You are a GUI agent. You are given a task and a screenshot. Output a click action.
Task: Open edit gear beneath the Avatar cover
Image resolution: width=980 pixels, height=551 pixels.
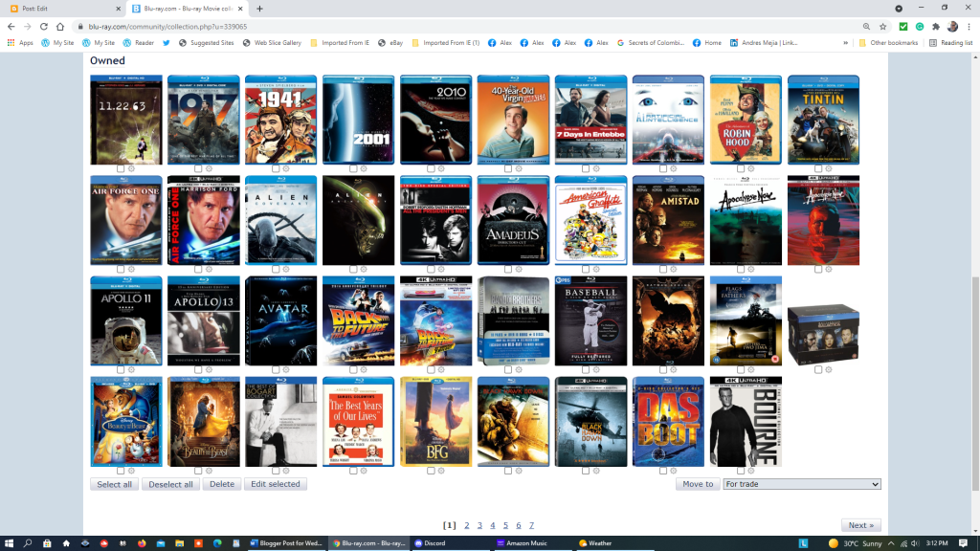click(x=286, y=369)
